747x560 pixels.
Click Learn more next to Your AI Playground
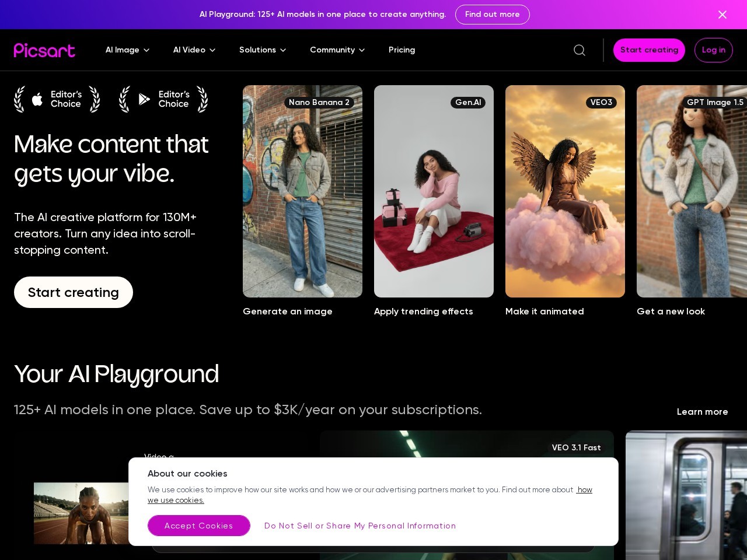pos(702,412)
